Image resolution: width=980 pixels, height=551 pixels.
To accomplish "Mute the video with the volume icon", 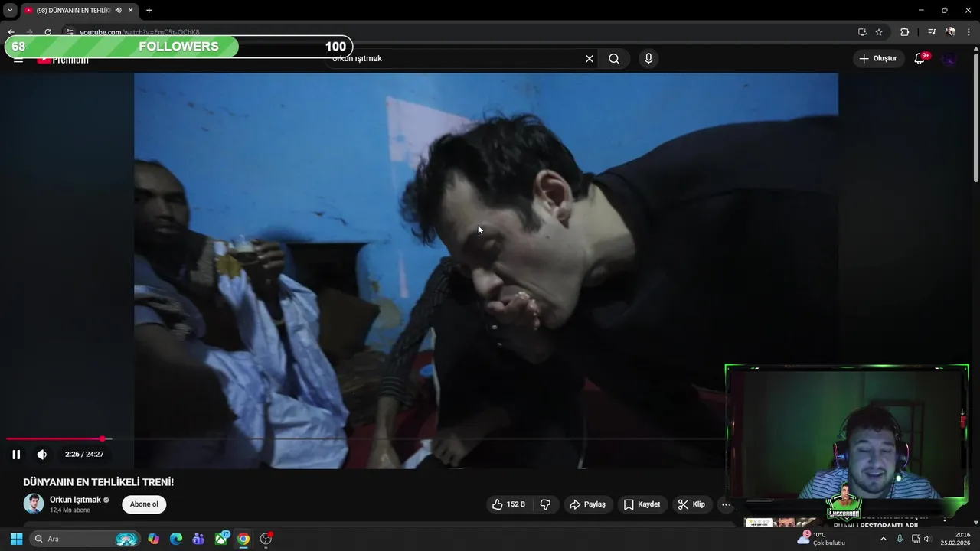I will [42, 455].
